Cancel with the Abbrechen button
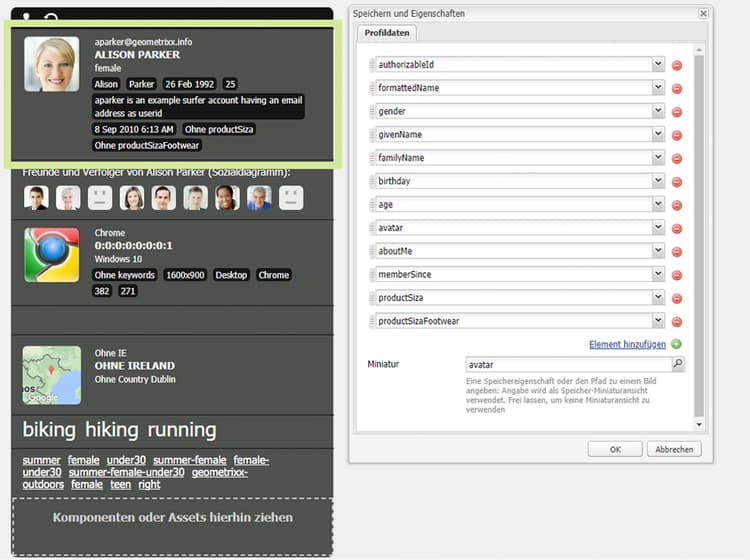 [x=674, y=450]
